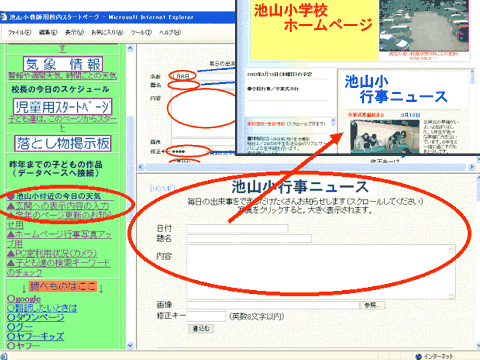This screenshot has height=360, width=480.
Task: Click the 気象情報 banner link
Action: pyautogui.click(x=63, y=64)
